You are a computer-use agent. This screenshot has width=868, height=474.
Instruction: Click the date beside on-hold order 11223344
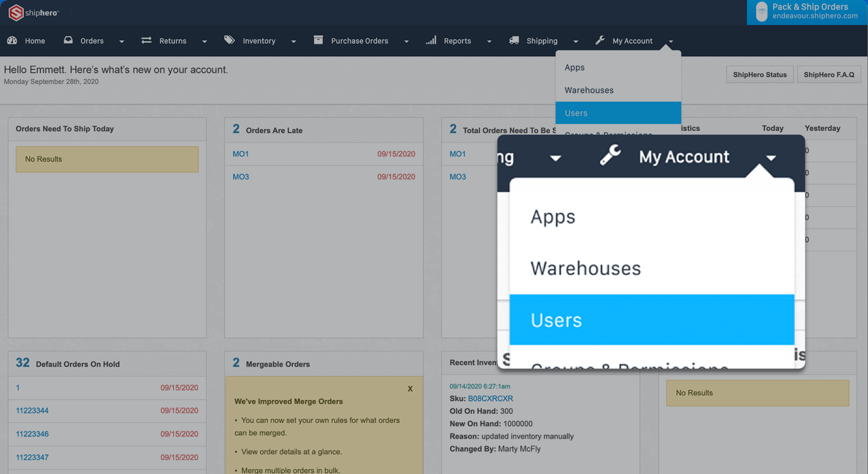click(179, 411)
